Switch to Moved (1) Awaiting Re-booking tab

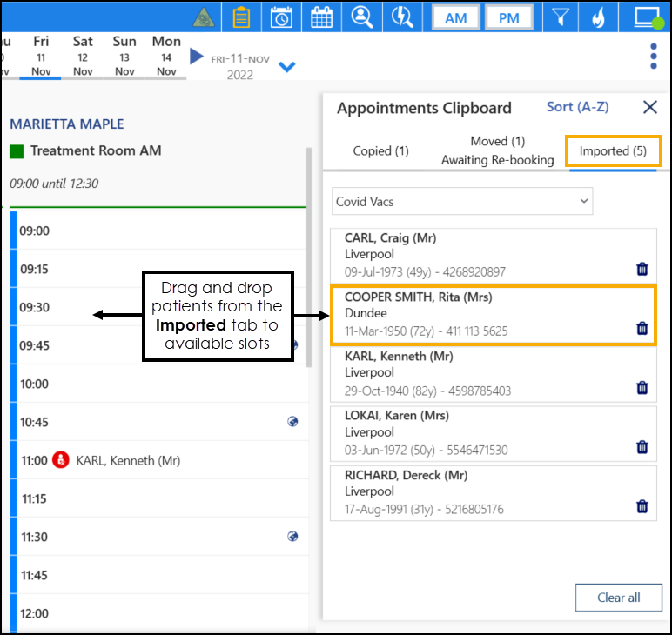pos(497,150)
